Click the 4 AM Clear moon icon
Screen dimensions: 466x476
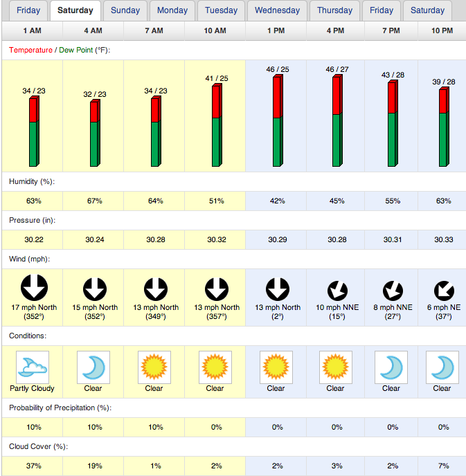pyautogui.click(x=93, y=367)
